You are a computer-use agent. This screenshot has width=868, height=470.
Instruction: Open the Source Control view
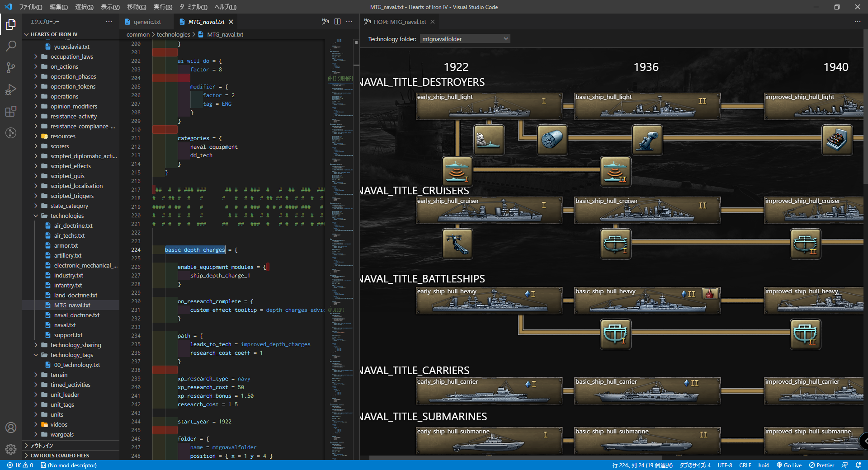click(11, 68)
